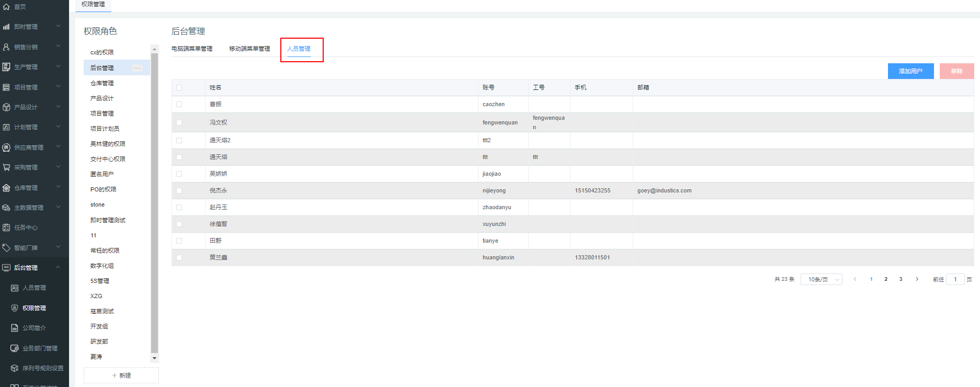Open the three-dot menu beside 后台管理 role
This screenshot has height=387, width=980.
pyautogui.click(x=137, y=68)
